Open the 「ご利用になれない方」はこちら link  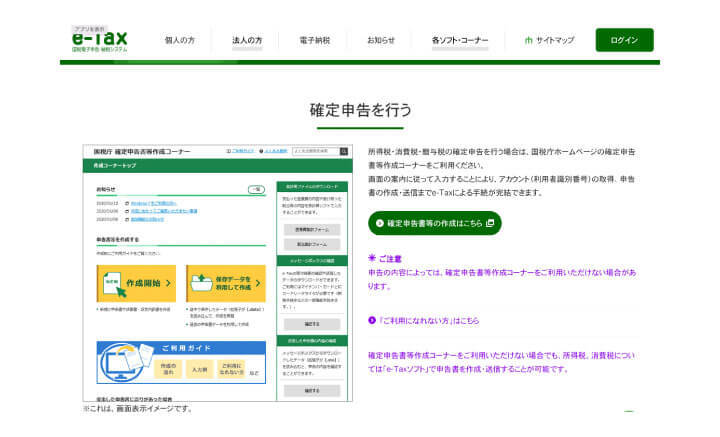tap(428, 321)
